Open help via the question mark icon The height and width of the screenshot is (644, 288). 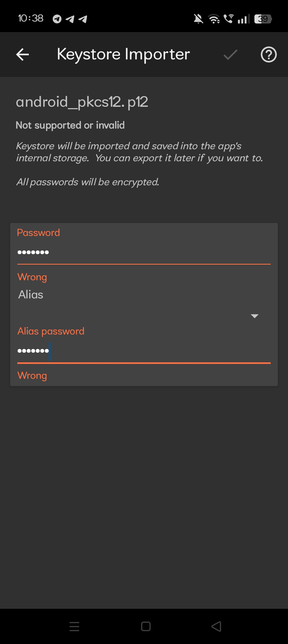269,55
